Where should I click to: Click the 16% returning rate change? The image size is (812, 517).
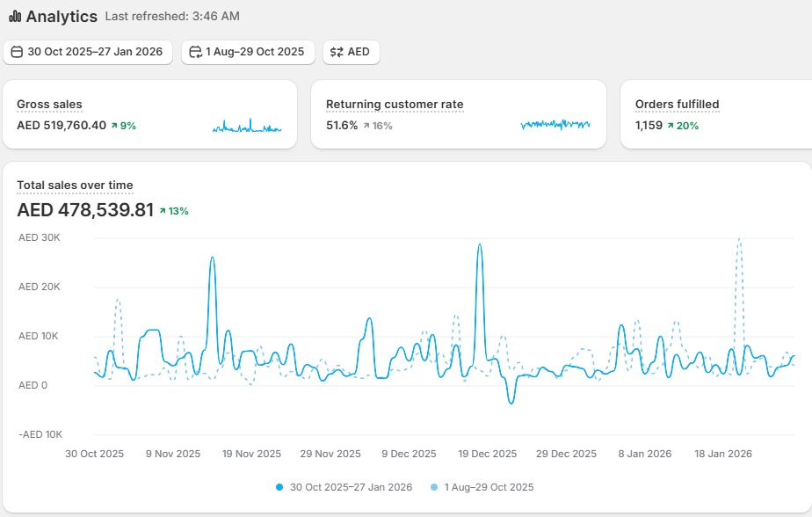(378, 126)
